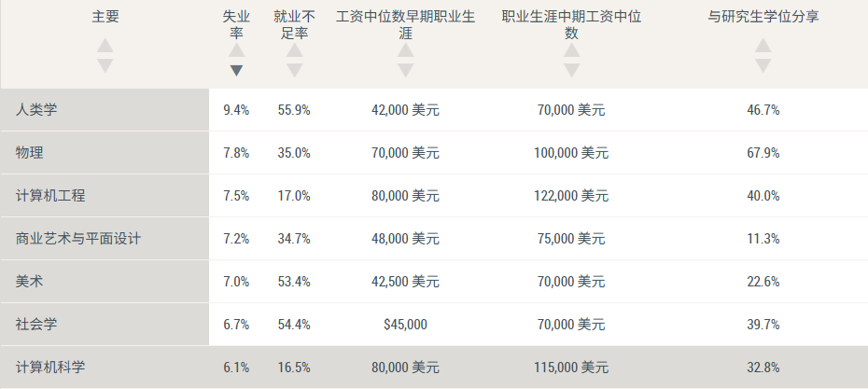Sort mid-career wage column descending
The image size is (868, 389).
point(572,70)
